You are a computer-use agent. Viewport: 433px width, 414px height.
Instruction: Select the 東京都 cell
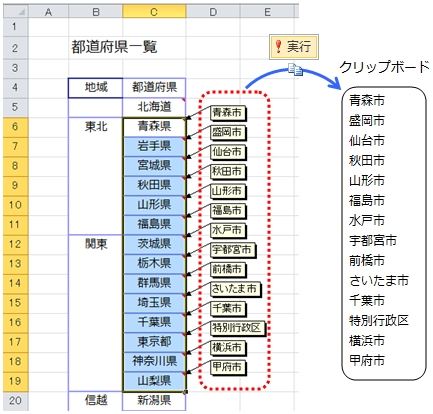pos(154,342)
